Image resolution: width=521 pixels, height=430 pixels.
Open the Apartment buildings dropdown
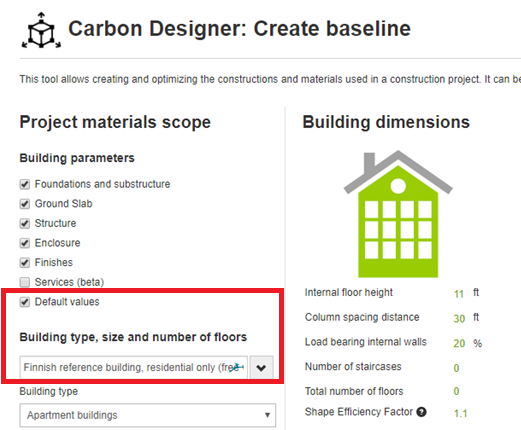pos(148,415)
